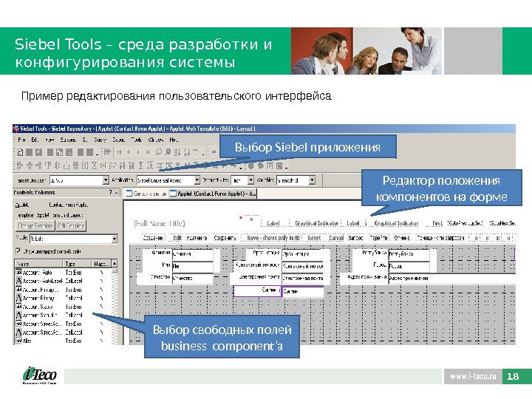The width and height of the screenshot is (532, 399).
Task: Start a new query with magnifier icon
Action: click(x=159, y=152)
